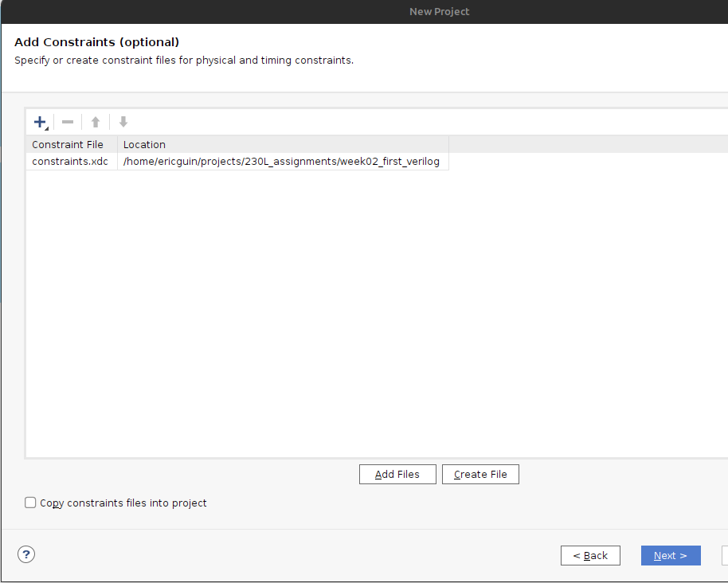Click the constraint files description text
This screenshot has width=728, height=583.
[x=184, y=61]
